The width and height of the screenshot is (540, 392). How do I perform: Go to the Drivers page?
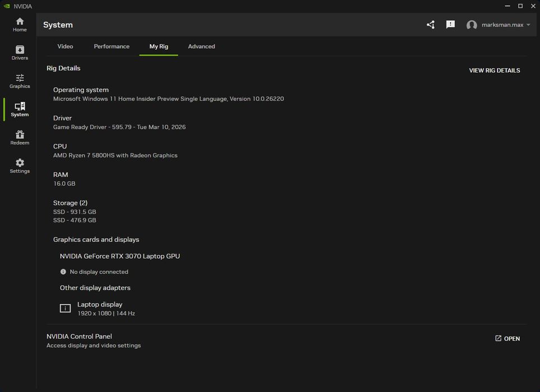click(20, 53)
